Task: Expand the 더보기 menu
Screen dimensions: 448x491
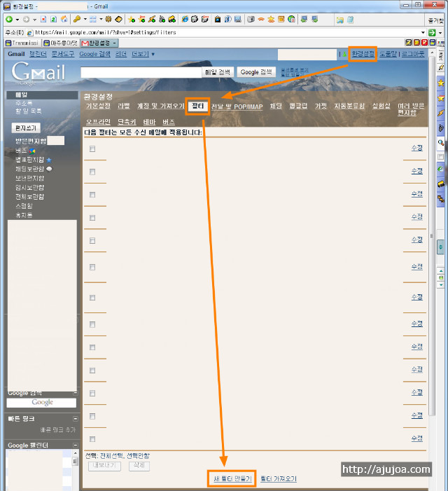Action: (x=143, y=54)
